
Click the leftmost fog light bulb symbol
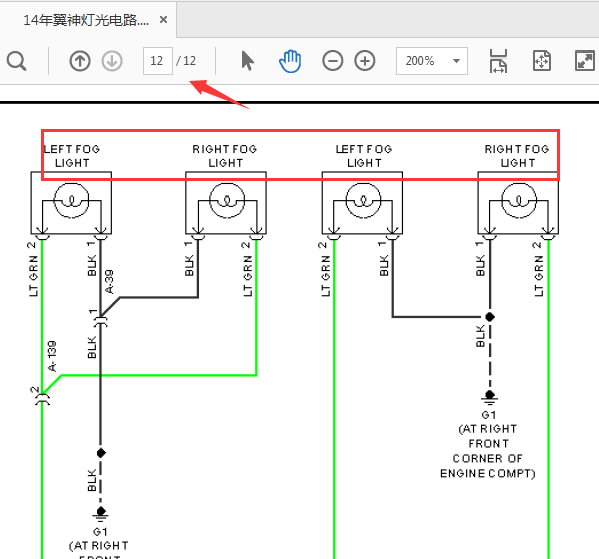(71, 200)
